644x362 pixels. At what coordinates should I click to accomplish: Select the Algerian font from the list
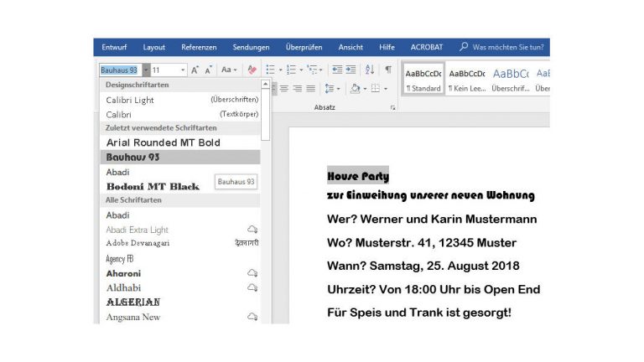[133, 302]
